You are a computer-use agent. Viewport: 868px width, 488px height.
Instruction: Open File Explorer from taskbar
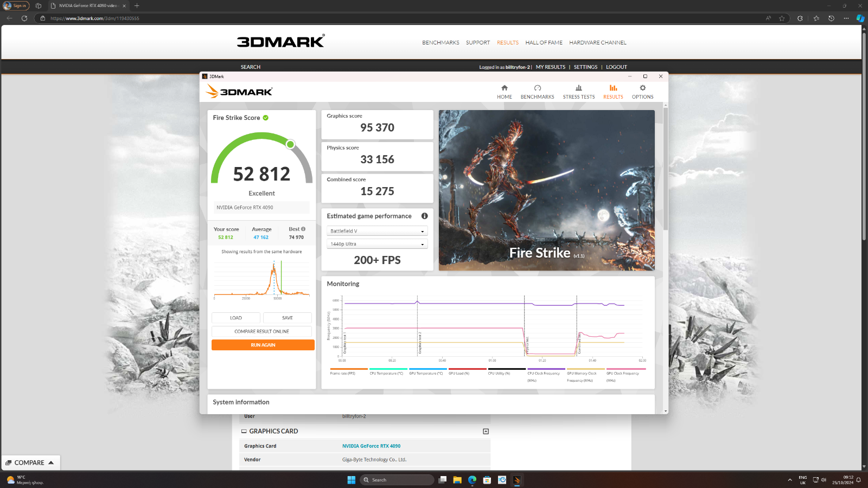coord(457,480)
